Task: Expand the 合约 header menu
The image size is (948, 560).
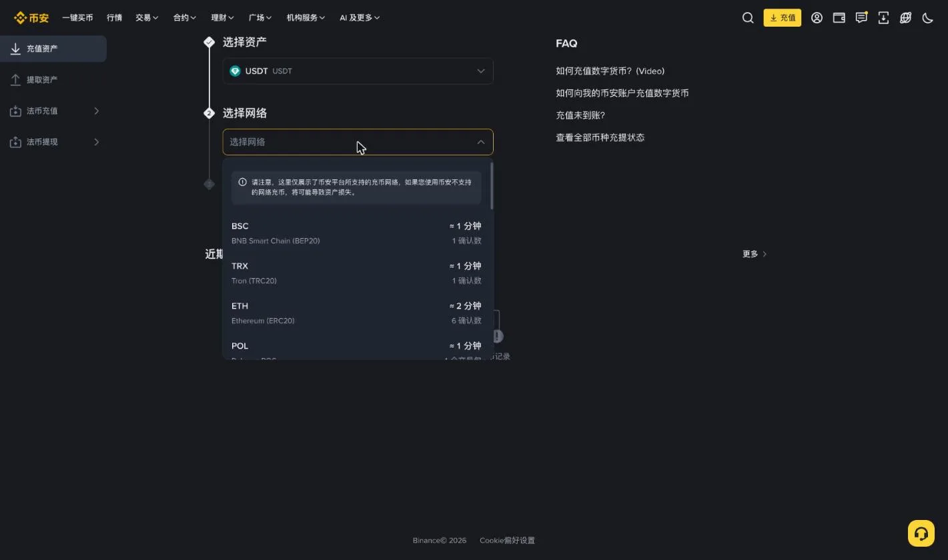Action: (185, 18)
